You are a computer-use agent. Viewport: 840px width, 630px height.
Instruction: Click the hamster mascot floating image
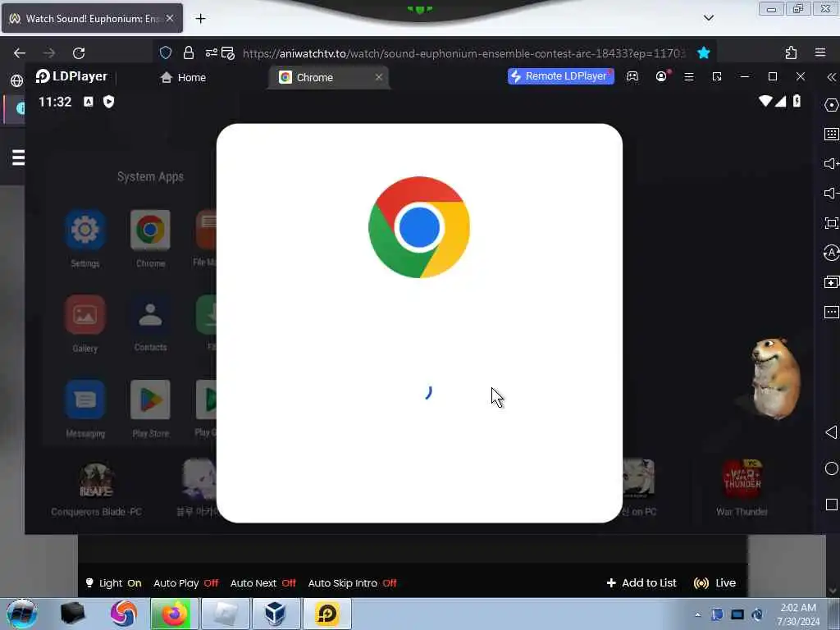pos(774,377)
